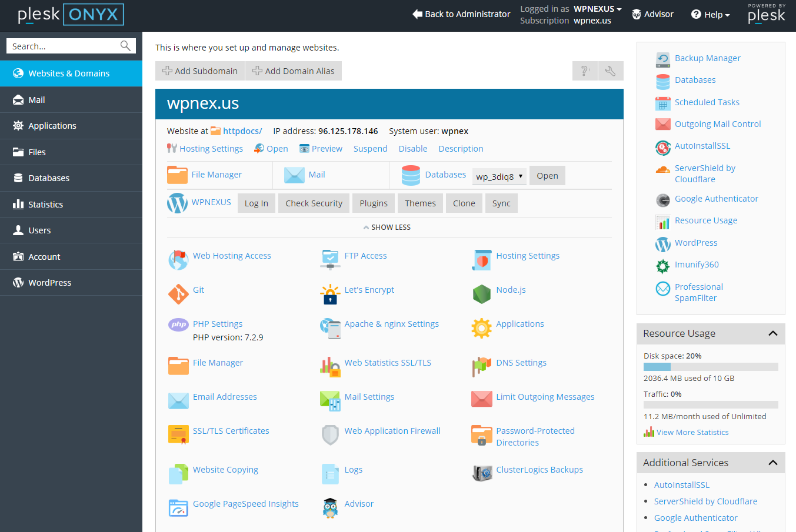Click the WordPress logo icon beside WPNEXUS

pyautogui.click(x=177, y=203)
